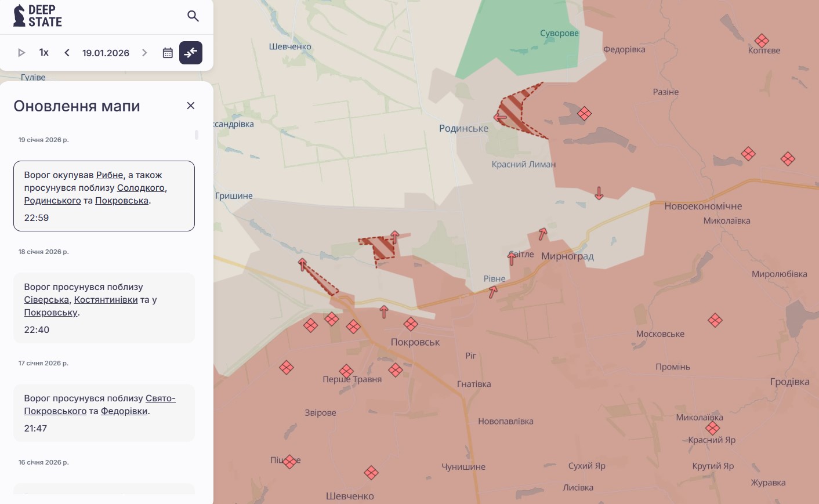The image size is (819, 504).
Task: Go to the previous date
Action: click(67, 53)
